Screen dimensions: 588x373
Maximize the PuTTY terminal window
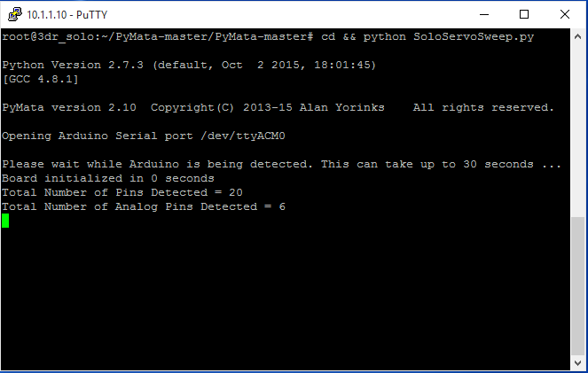pos(524,13)
